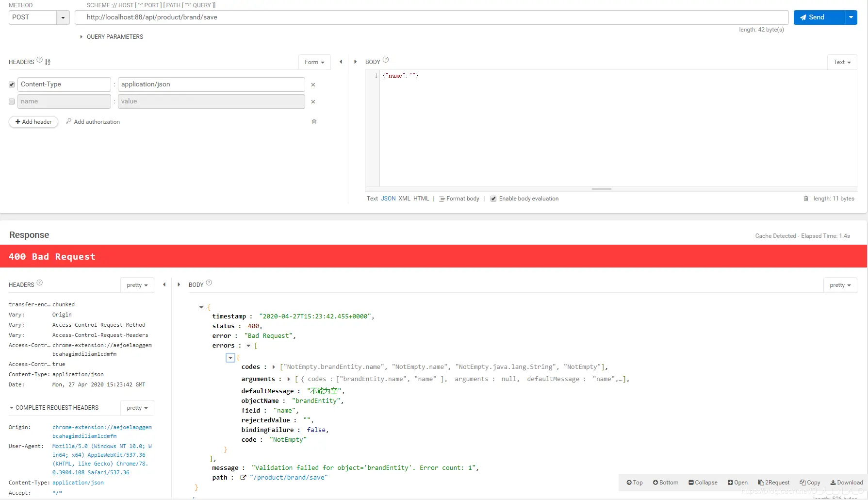Open the /product/brand/save path link

click(x=289, y=478)
